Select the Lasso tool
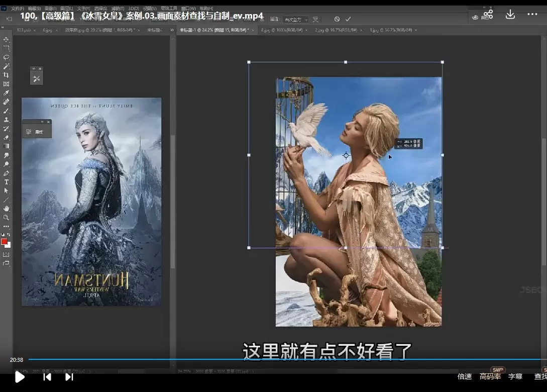547x392 pixels. 6,57
